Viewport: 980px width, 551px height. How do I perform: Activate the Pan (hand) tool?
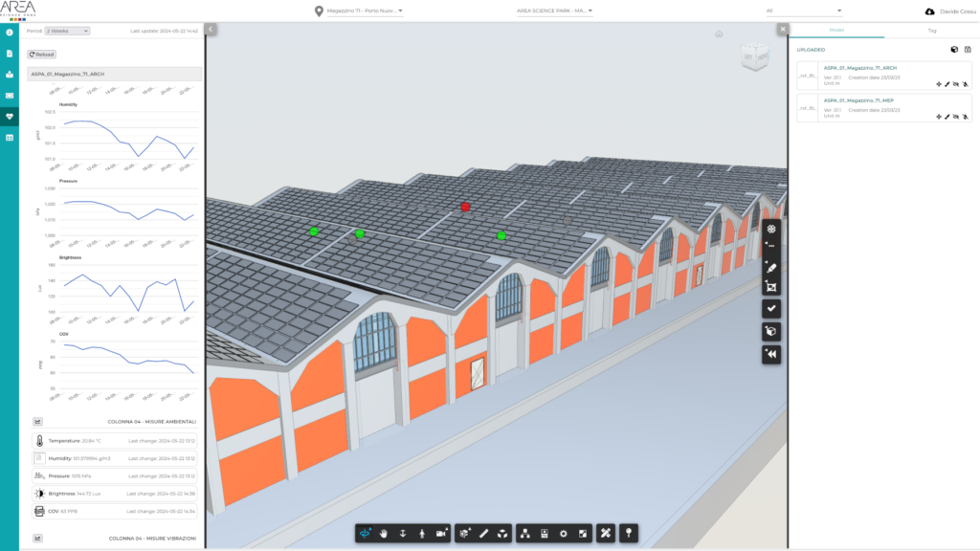(x=383, y=534)
